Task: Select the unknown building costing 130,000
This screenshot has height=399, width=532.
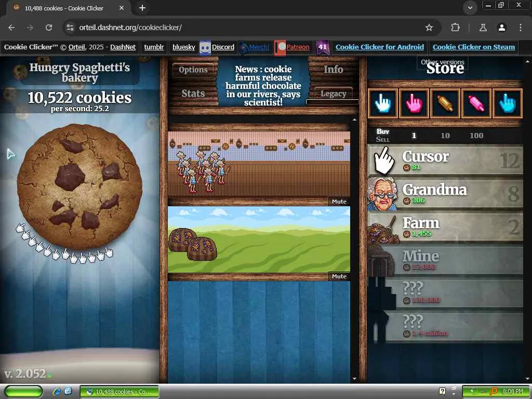Action: 445,294
